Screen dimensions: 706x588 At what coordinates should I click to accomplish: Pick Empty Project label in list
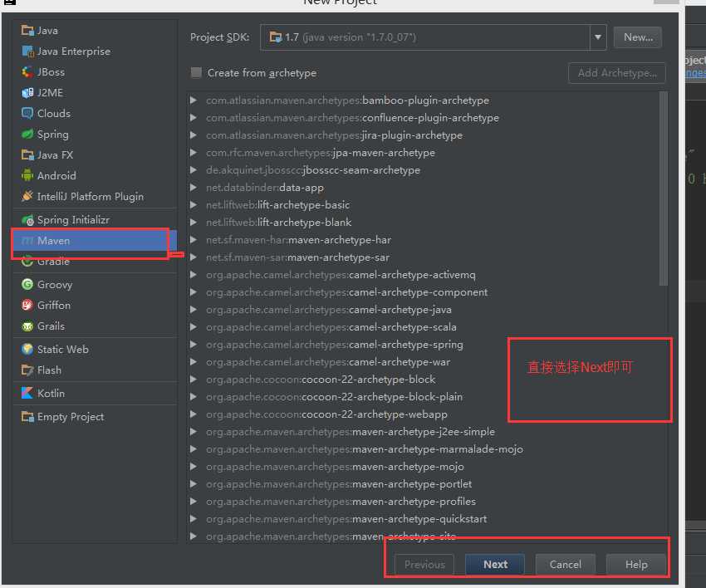pos(71,417)
